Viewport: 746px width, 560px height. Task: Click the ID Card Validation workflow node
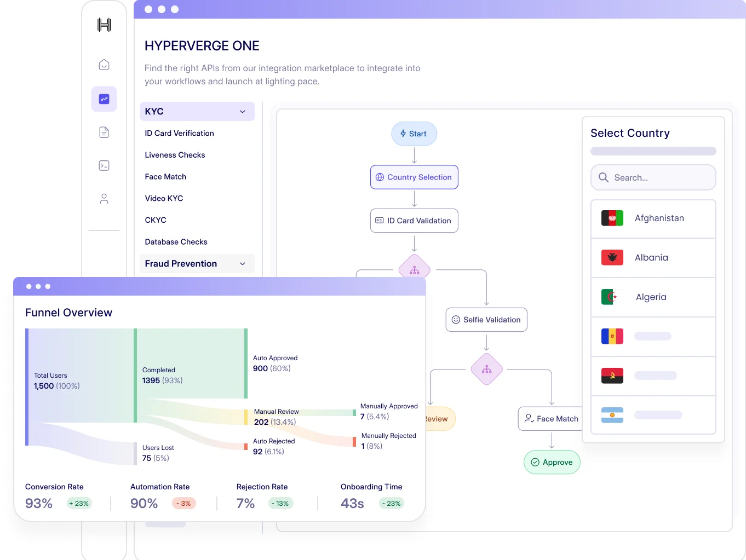[x=414, y=221]
